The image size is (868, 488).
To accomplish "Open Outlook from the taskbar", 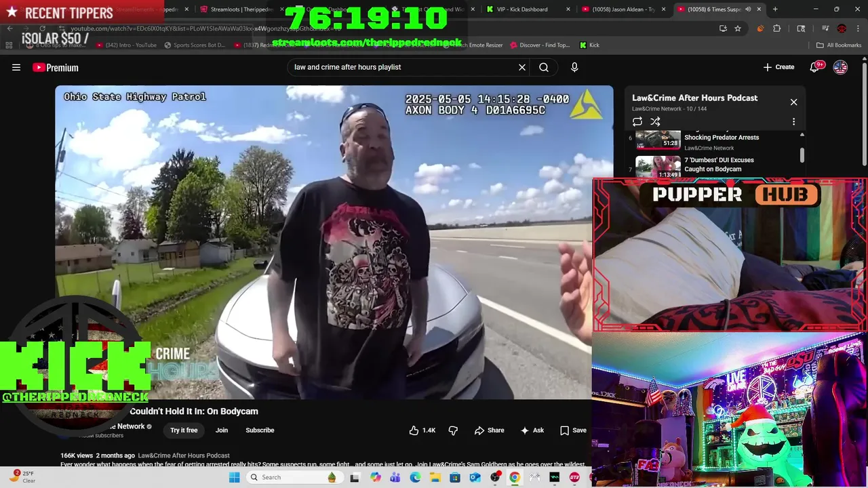I will pyautogui.click(x=475, y=477).
